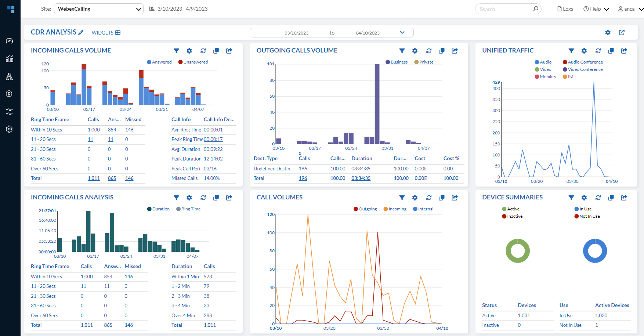
Task: Export the Incoming Calls Volume widget
Action: click(x=229, y=51)
